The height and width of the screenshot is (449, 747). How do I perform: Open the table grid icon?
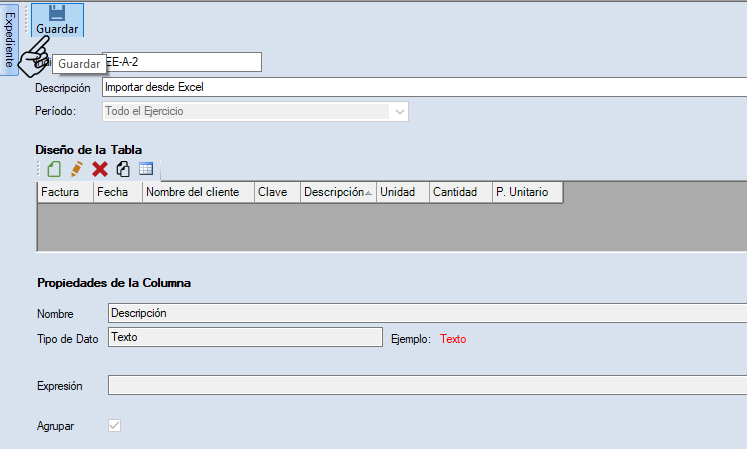click(x=146, y=169)
